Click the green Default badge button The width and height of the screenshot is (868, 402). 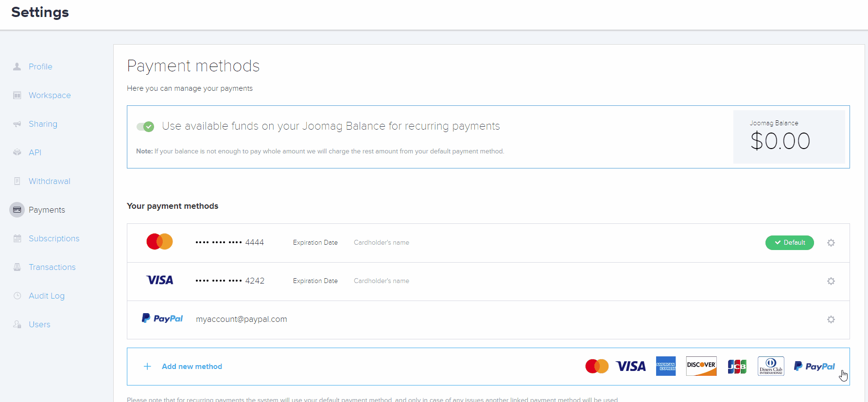789,243
